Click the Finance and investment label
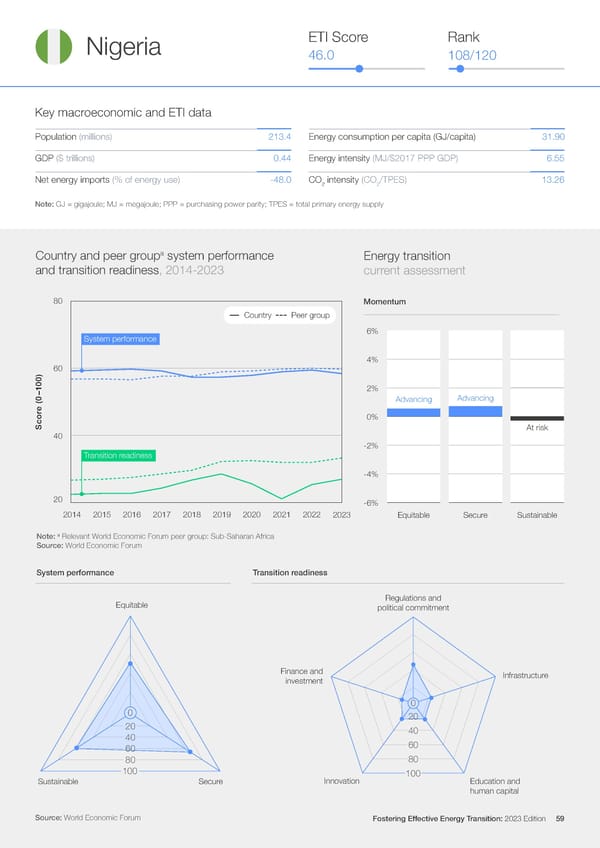This screenshot has width=600, height=848. coord(303,675)
